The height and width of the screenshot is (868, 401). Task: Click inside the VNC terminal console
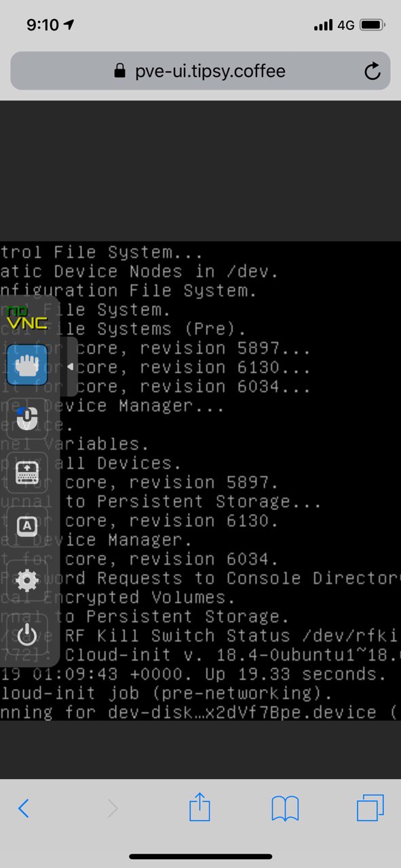click(x=231, y=481)
